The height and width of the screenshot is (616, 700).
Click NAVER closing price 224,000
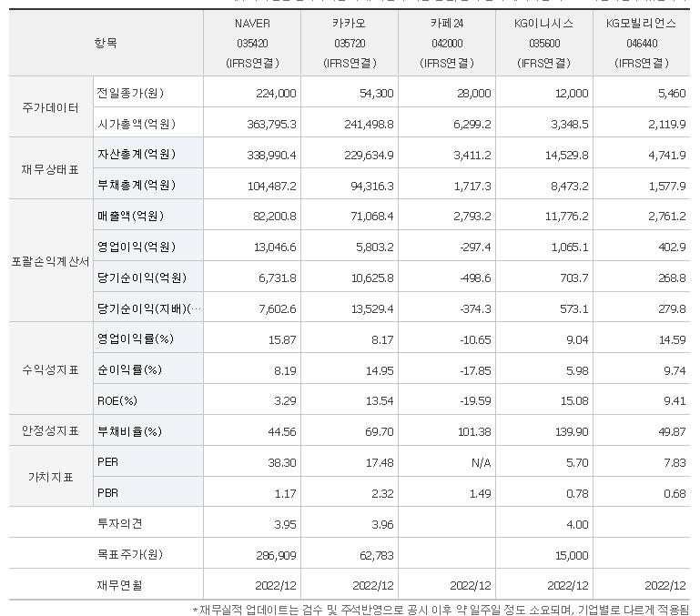(276, 93)
